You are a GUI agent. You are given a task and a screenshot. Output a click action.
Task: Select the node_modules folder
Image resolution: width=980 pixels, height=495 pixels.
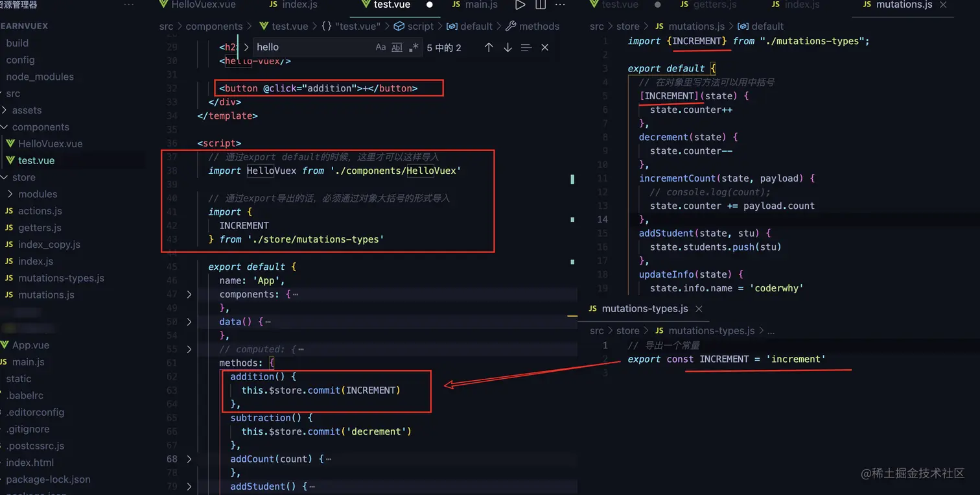(x=40, y=77)
